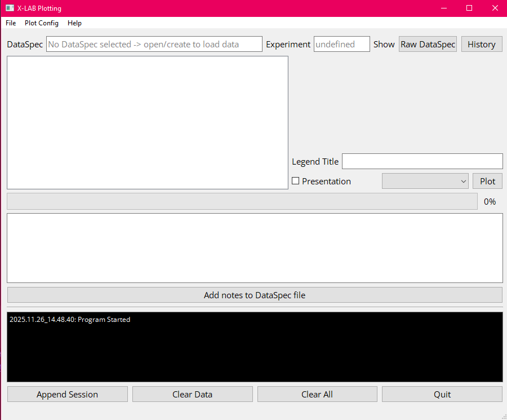Click the DataSpec path field
Screen dimensions: 507x420
click(x=154, y=44)
